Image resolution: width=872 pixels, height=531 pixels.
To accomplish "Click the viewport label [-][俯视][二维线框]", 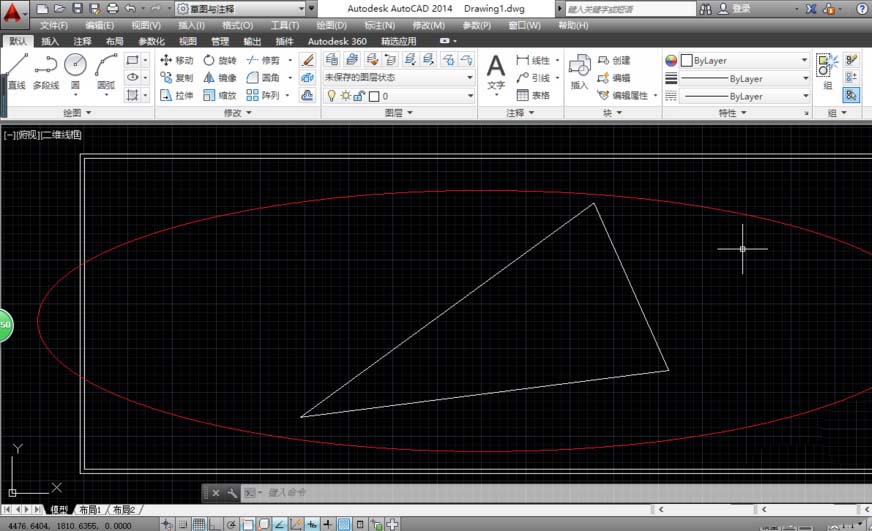I will pyautogui.click(x=43, y=135).
